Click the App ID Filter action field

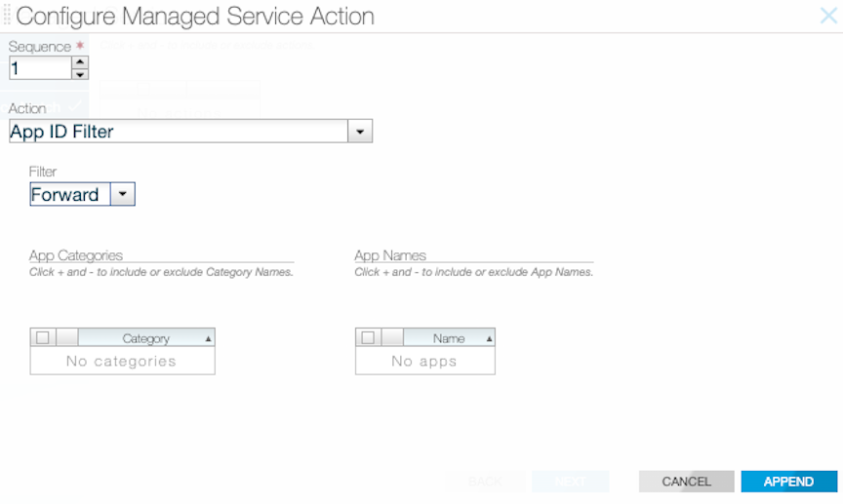point(179,132)
